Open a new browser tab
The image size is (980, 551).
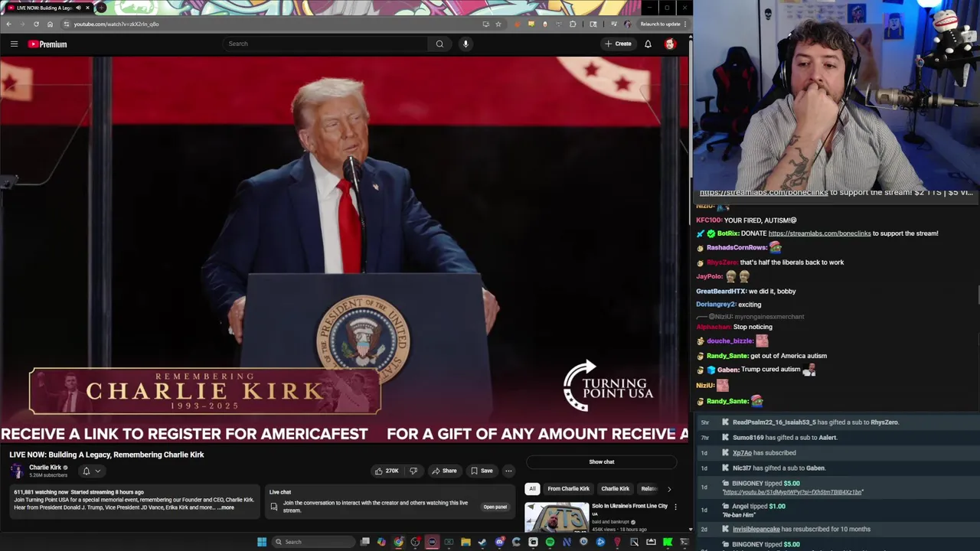(x=101, y=8)
